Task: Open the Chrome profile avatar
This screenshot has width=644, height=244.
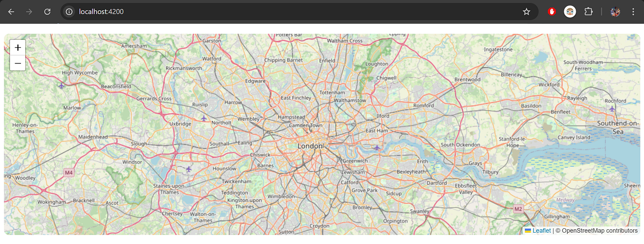Action: [615, 11]
